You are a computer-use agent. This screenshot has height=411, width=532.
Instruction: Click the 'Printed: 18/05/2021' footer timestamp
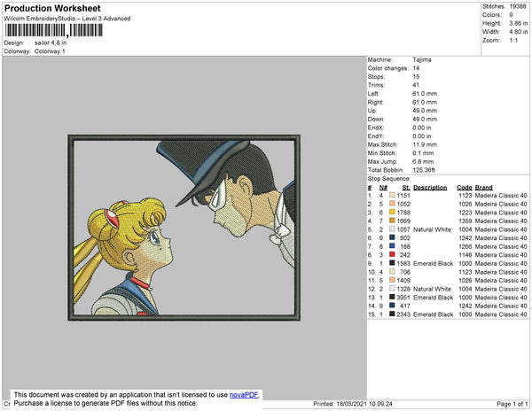pyautogui.click(x=353, y=404)
